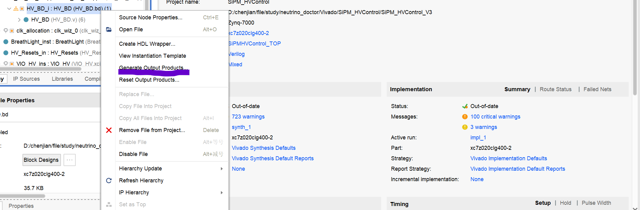644x210 pixels.
Task: Switch to IP Sources tab
Action: click(26, 79)
